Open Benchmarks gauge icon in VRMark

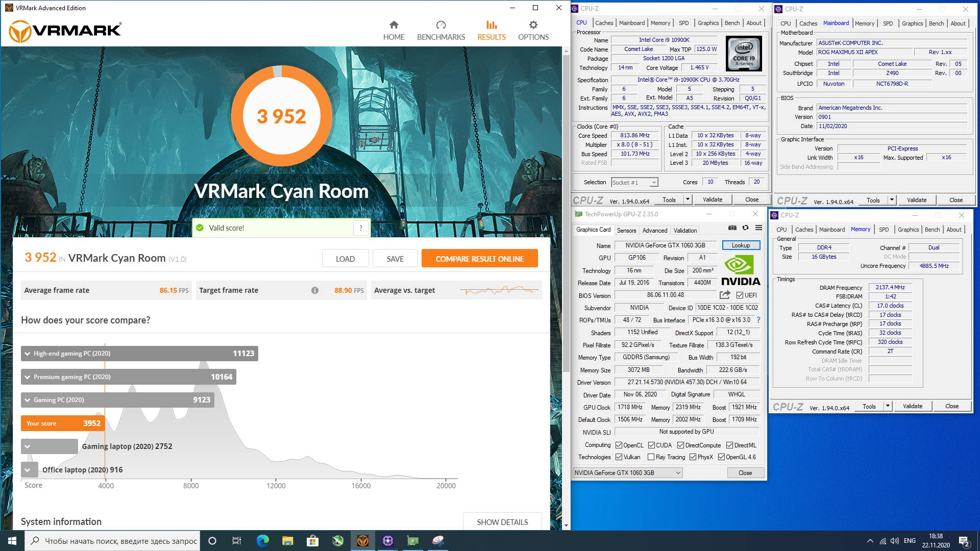click(441, 25)
